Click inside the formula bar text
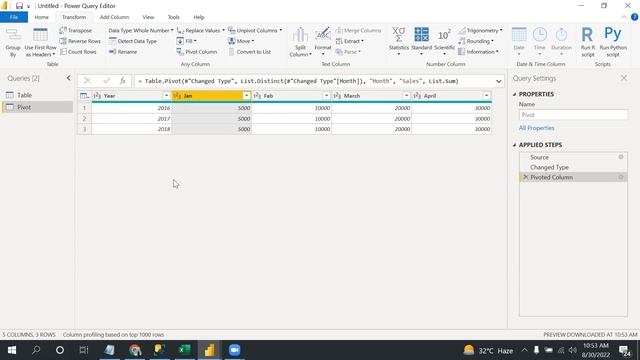 point(298,81)
